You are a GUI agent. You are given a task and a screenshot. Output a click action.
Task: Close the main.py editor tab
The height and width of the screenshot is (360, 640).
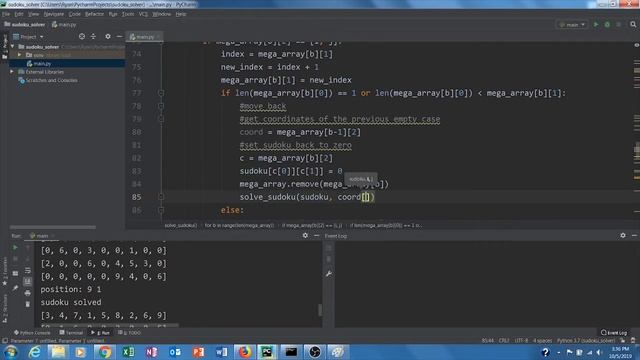pos(158,37)
